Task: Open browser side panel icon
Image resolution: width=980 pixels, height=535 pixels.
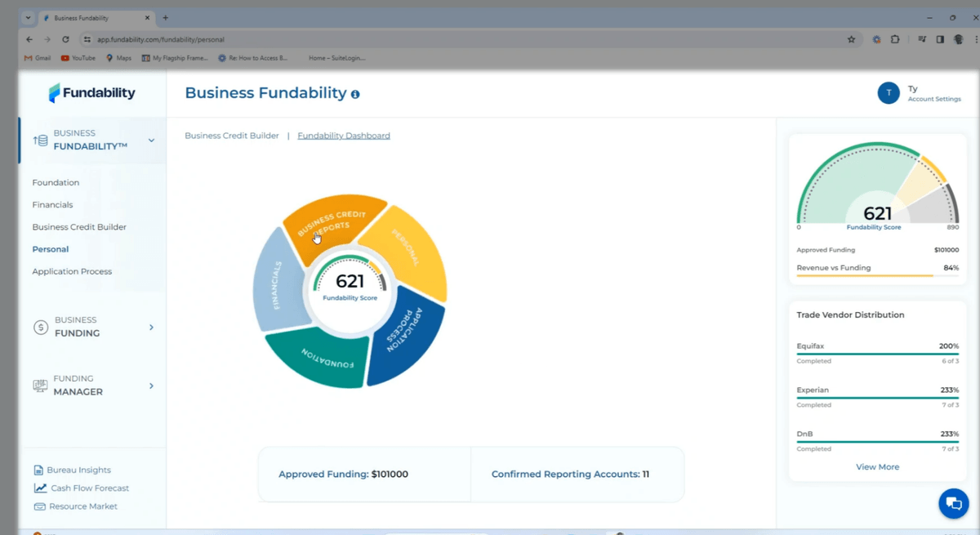Action: (940, 39)
